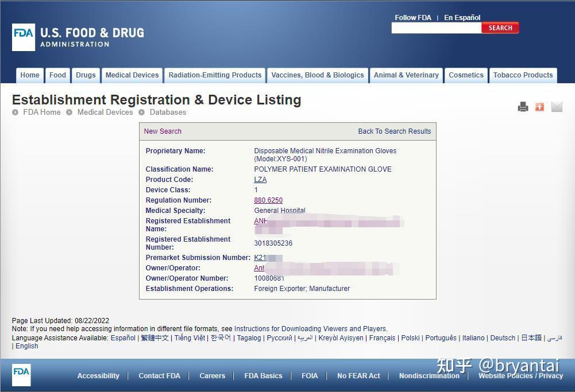Select Deutsch language link
575x392 pixels.
click(x=503, y=338)
